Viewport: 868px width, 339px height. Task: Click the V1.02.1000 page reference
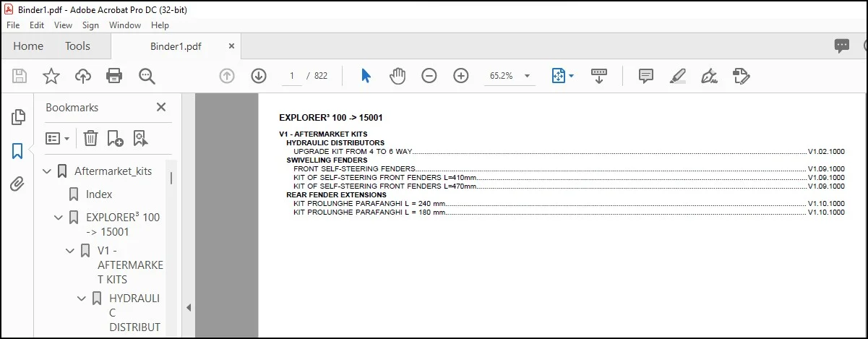coord(826,152)
